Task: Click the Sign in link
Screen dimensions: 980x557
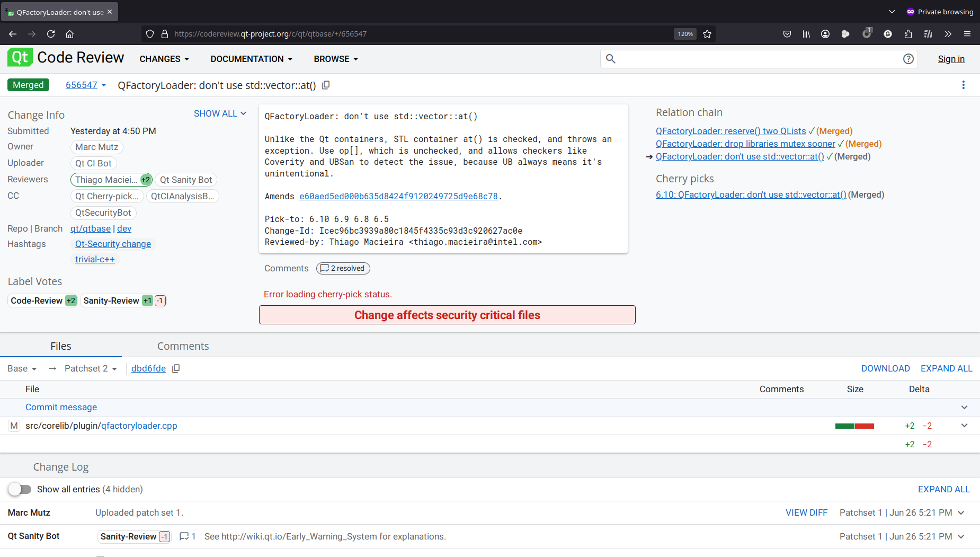Action: [x=951, y=59]
